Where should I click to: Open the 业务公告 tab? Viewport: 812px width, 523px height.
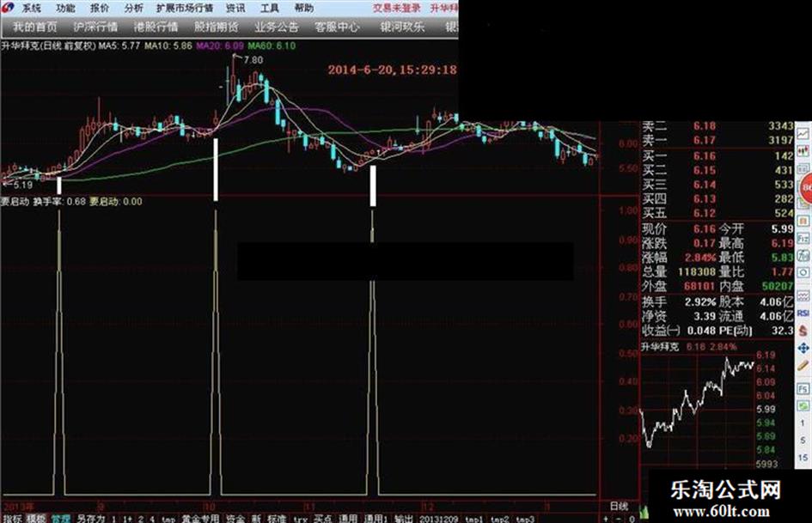coord(277,27)
